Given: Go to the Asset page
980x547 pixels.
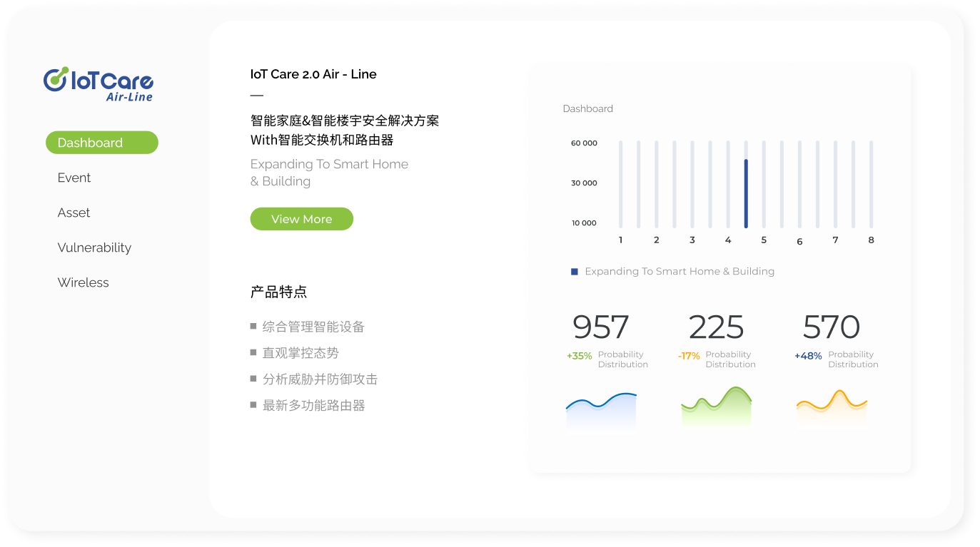Looking at the screenshot, I should (x=74, y=213).
